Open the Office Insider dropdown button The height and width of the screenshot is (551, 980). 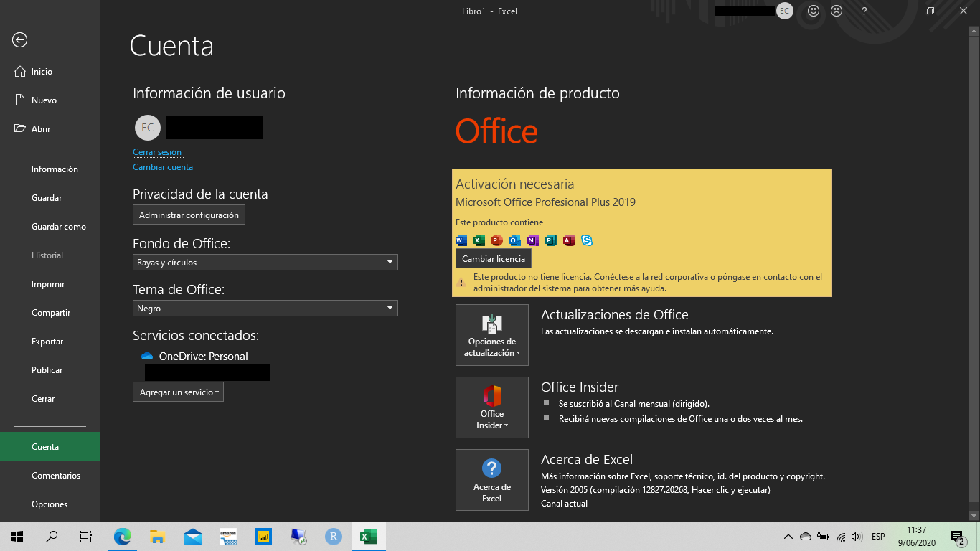click(x=492, y=408)
